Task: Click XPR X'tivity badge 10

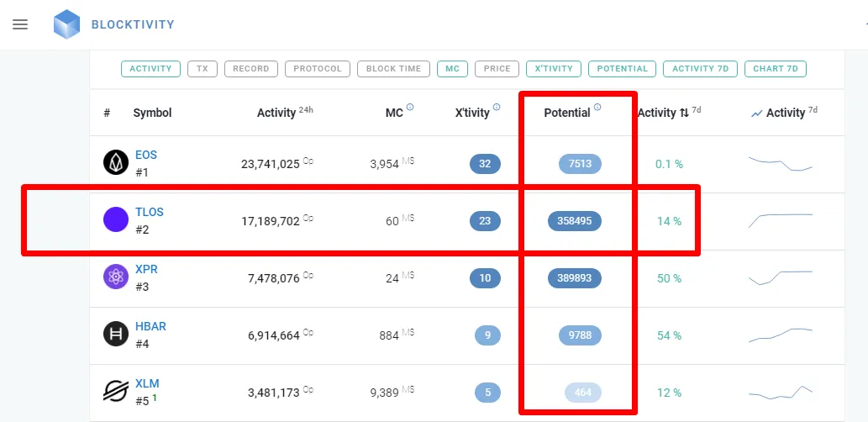Action: pos(485,278)
